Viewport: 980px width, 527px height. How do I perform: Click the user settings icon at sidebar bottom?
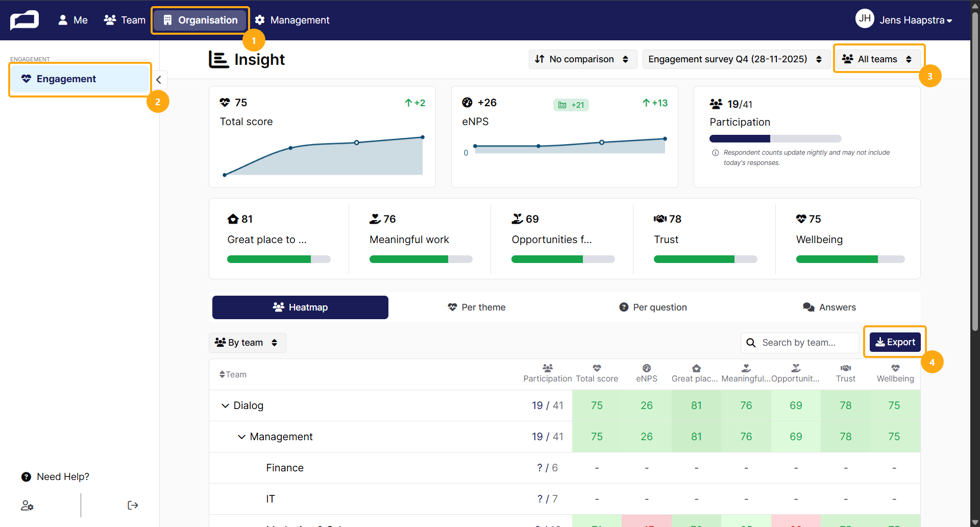click(x=27, y=506)
